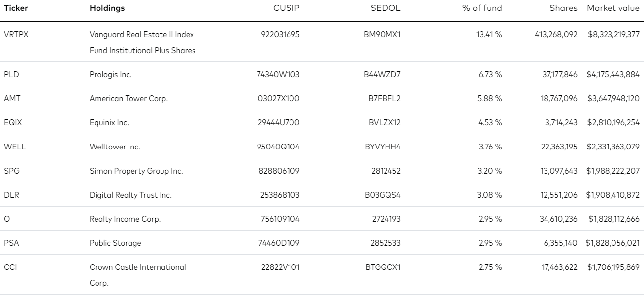This screenshot has height=295, width=644.
Task: Click the Digital Realty Trust Inc. name
Action: 130,195
